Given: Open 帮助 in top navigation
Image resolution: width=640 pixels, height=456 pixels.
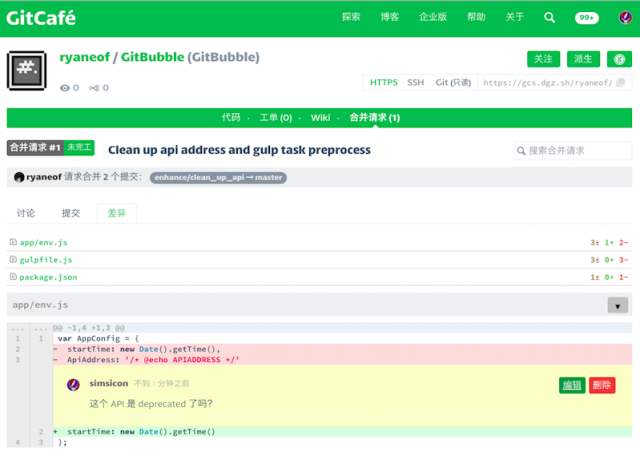Looking at the screenshot, I should (476, 17).
